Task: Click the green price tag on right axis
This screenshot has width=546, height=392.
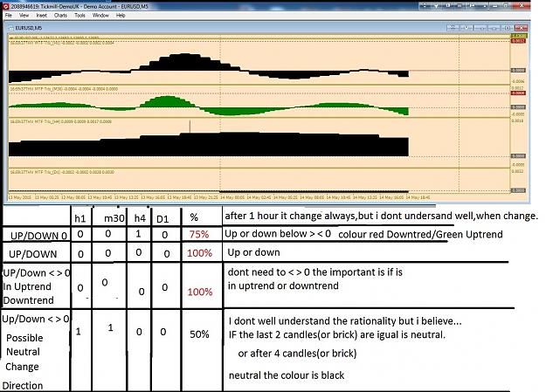Action: click(x=519, y=36)
